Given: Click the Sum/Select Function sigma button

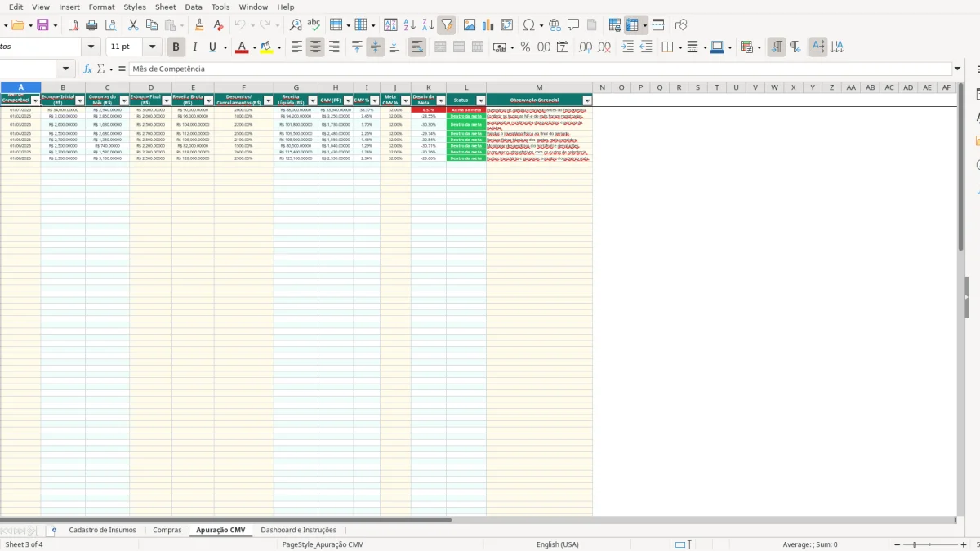Looking at the screenshot, I should click(101, 69).
